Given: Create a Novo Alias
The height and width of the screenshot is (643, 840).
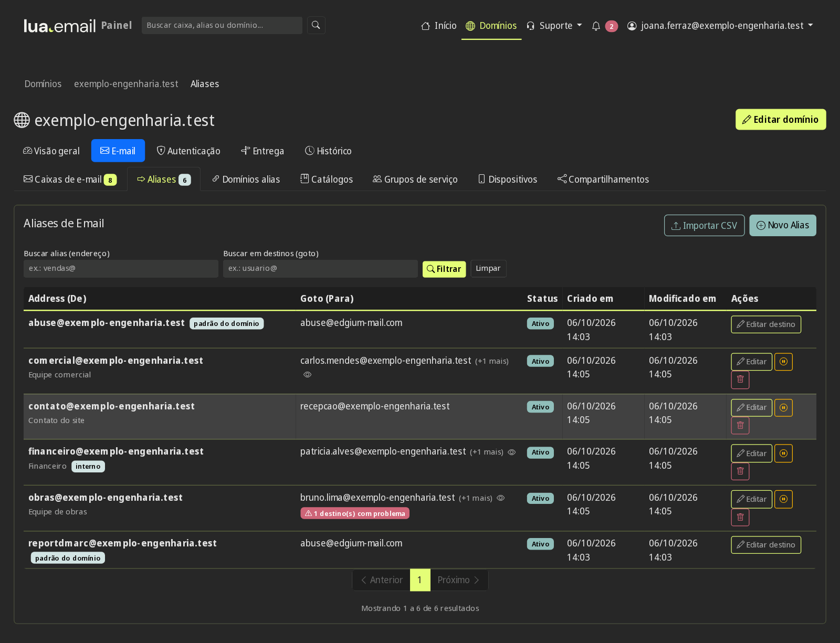Looking at the screenshot, I should click(x=782, y=225).
